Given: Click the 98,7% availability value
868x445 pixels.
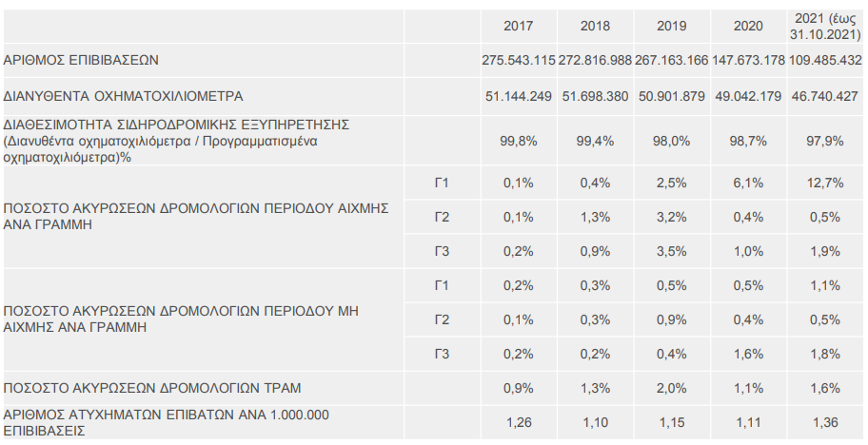Looking at the screenshot, I should 748,140.
